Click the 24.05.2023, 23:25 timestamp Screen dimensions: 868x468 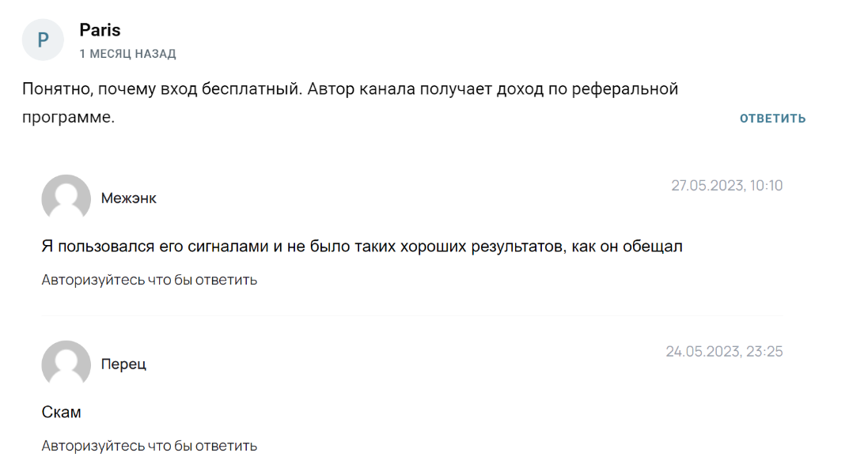(x=724, y=352)
